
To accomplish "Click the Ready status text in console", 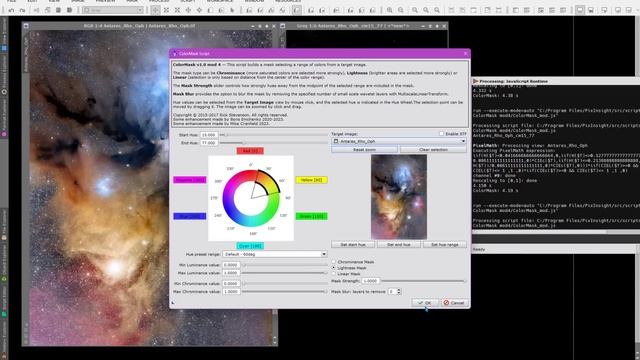I will coord(479,249).
